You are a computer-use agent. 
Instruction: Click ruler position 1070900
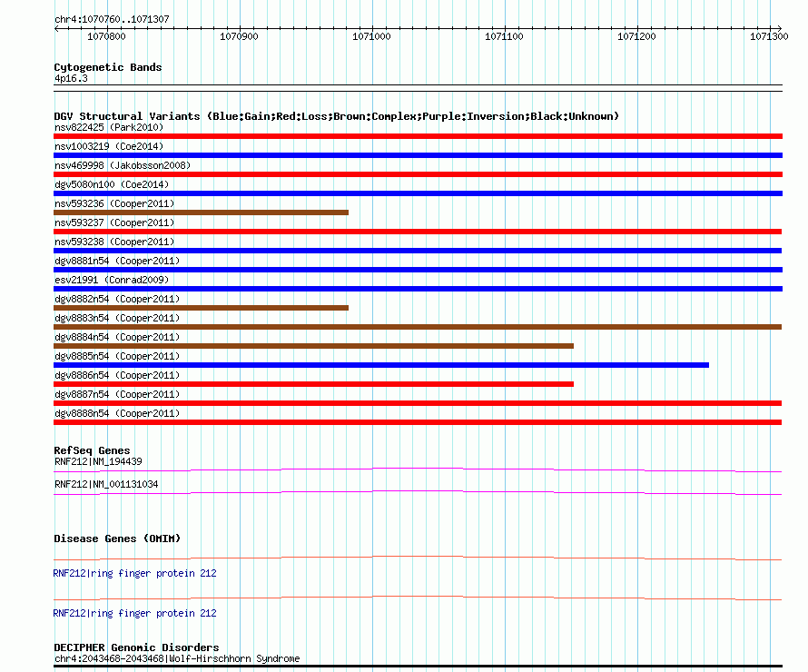pyautogui.click(x=239, y=36)
